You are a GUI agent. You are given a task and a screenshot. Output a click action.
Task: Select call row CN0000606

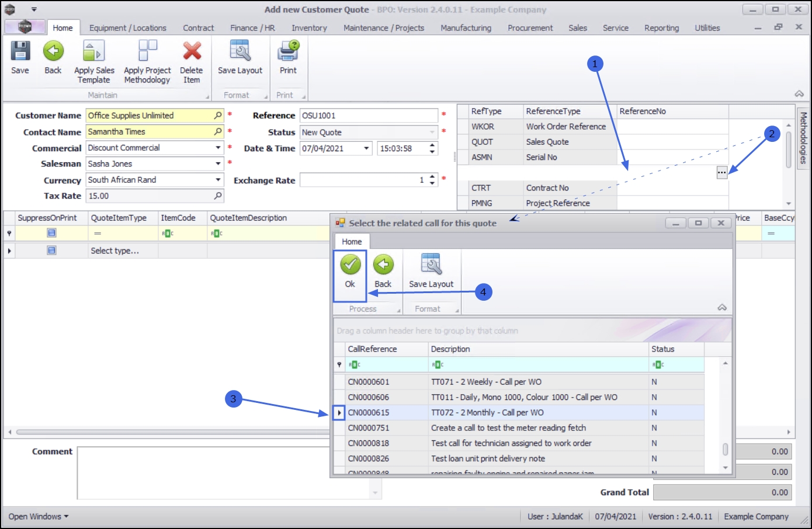click(519, 397)
